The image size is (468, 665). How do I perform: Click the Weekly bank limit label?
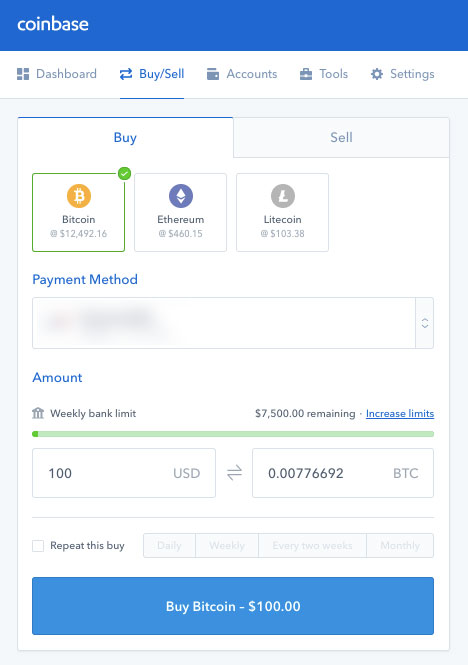coord(93,414)
